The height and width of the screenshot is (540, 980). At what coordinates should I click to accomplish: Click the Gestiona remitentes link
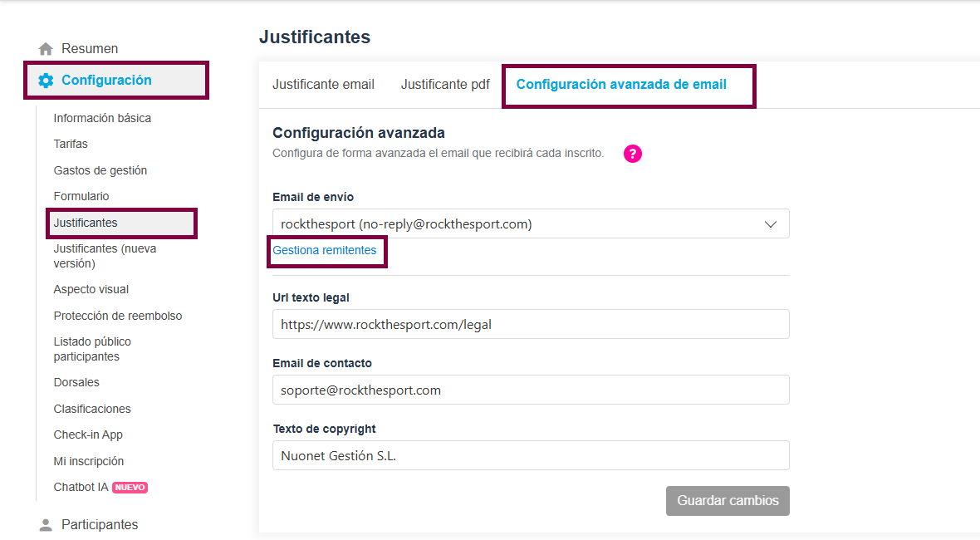[325, 250]
